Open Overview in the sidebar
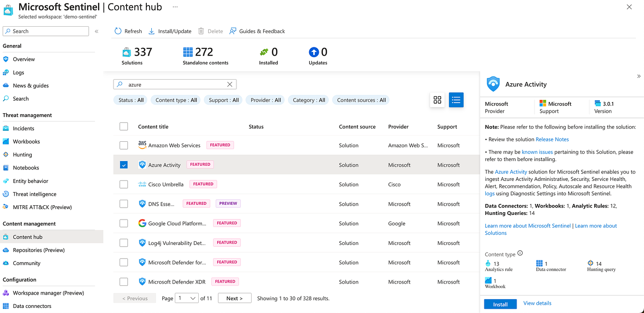The height and width of the screenshot is (313, 644). tap(24, 59)
